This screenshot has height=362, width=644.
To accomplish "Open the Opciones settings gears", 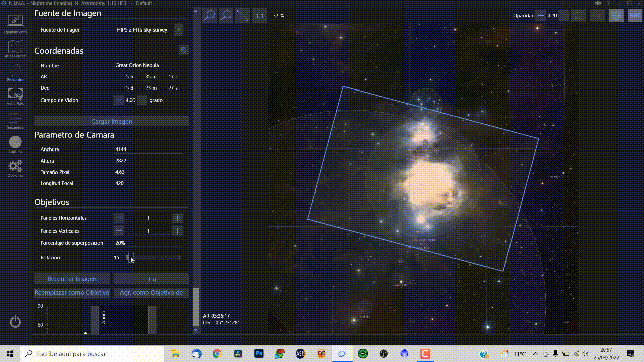I will pos(15,169).
